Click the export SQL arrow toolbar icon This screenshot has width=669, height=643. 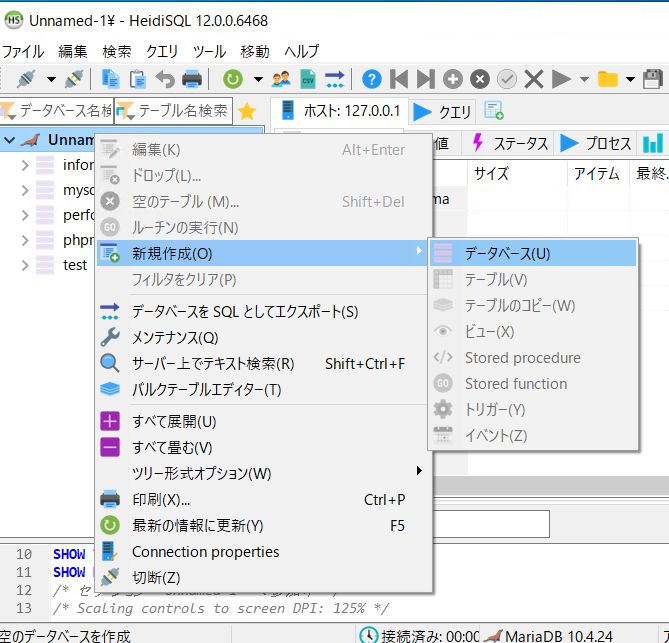pos(334,79)
